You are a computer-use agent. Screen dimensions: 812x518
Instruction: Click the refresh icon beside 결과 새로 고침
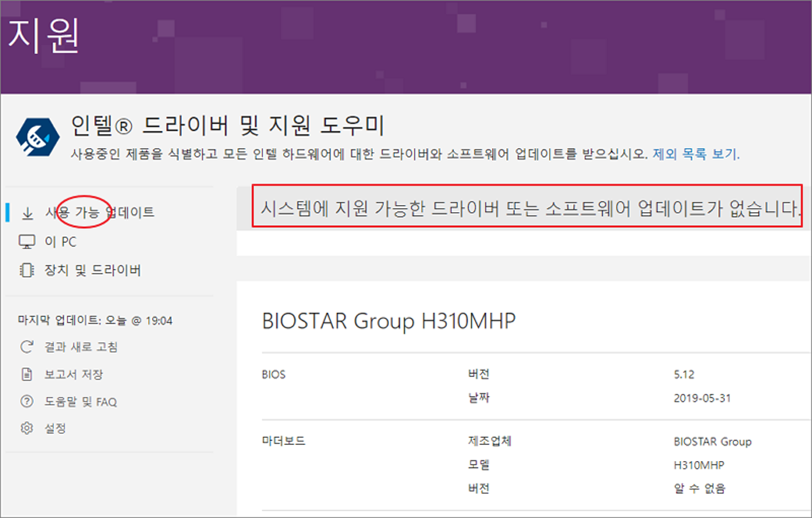[27, 347]
